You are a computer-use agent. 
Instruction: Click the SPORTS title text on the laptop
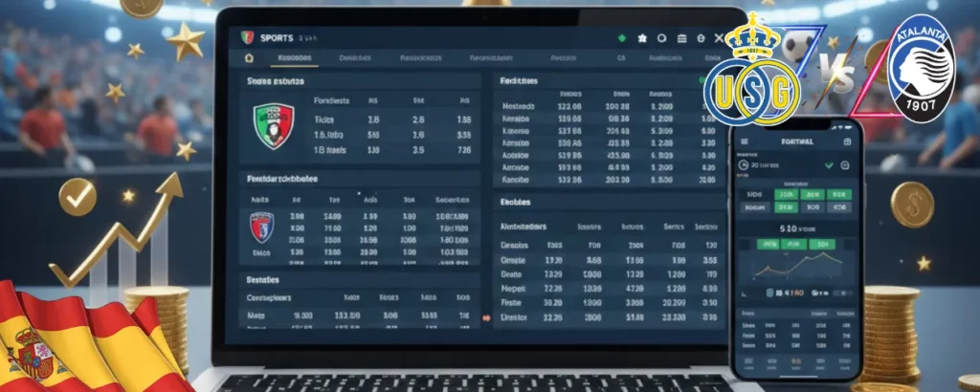[276, 38]
